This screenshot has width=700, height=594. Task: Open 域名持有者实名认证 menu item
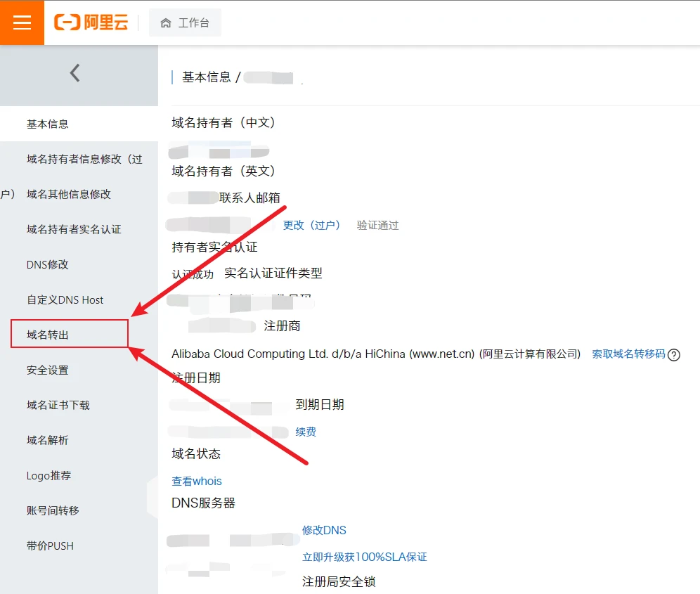click(74, 230)
